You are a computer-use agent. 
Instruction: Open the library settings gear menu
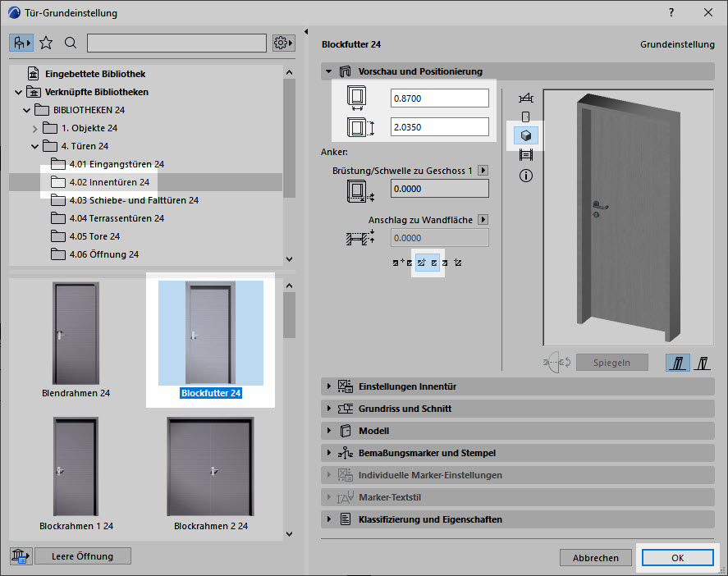[283, 43]
